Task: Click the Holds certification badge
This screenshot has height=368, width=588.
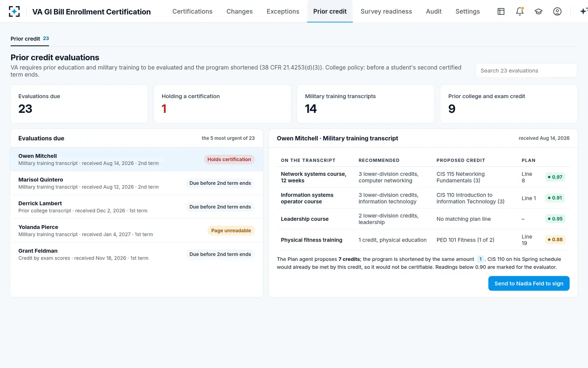Action: click(229, 159)
